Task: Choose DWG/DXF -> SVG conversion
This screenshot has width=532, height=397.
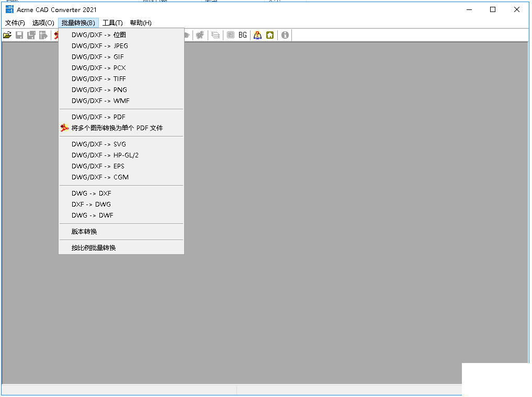Action: coord(121,144)
